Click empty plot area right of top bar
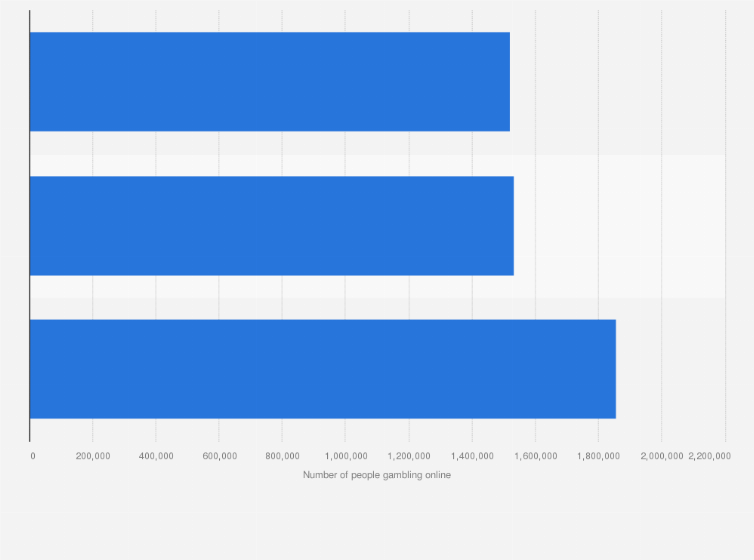Screen dimensions: 754x560 pos(618,82)
